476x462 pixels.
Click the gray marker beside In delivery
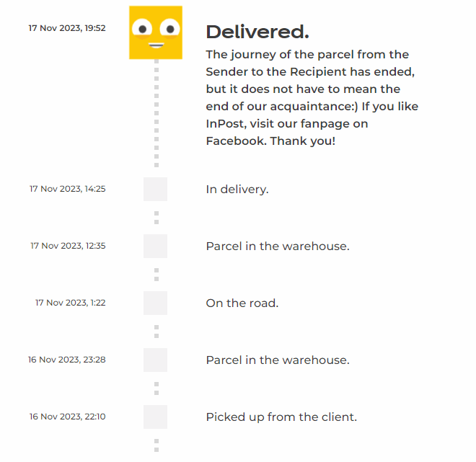point(155,189)
